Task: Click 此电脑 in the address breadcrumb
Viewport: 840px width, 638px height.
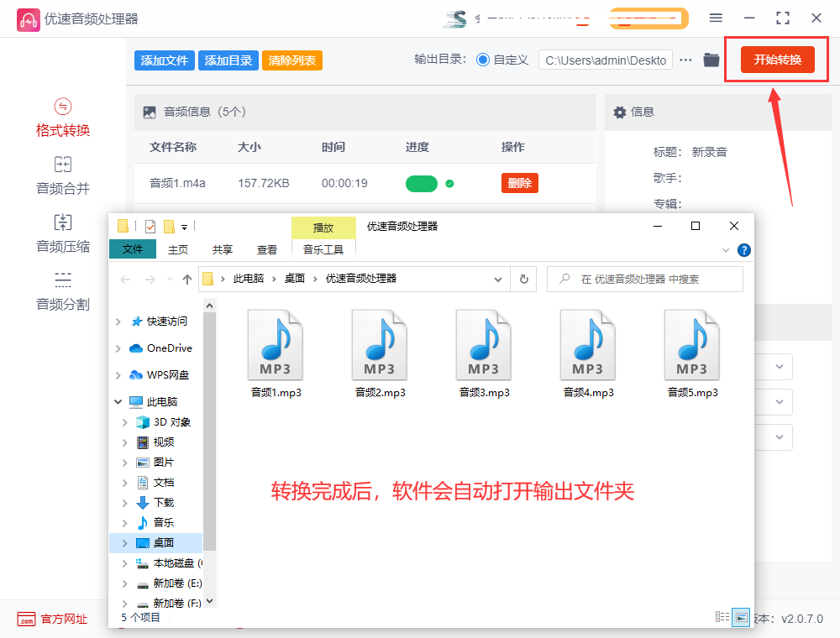Action: 249,279
